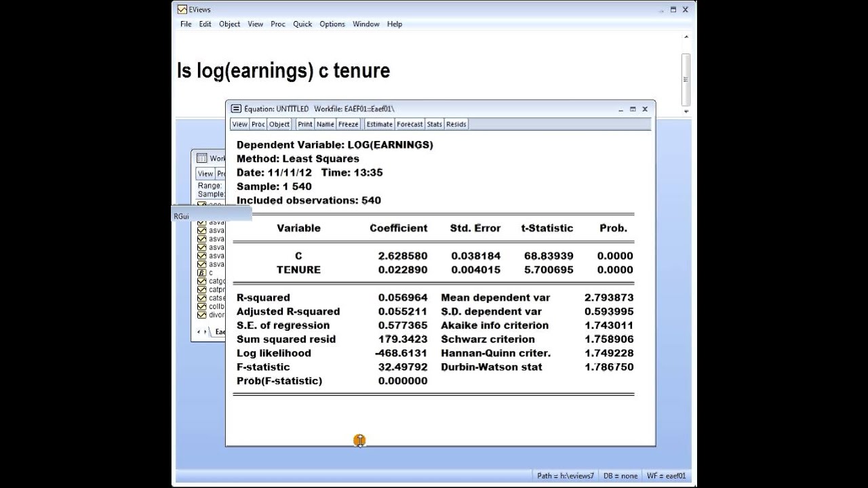
Task: Open the equation Object dropdown button
Action: pos(279,124)
